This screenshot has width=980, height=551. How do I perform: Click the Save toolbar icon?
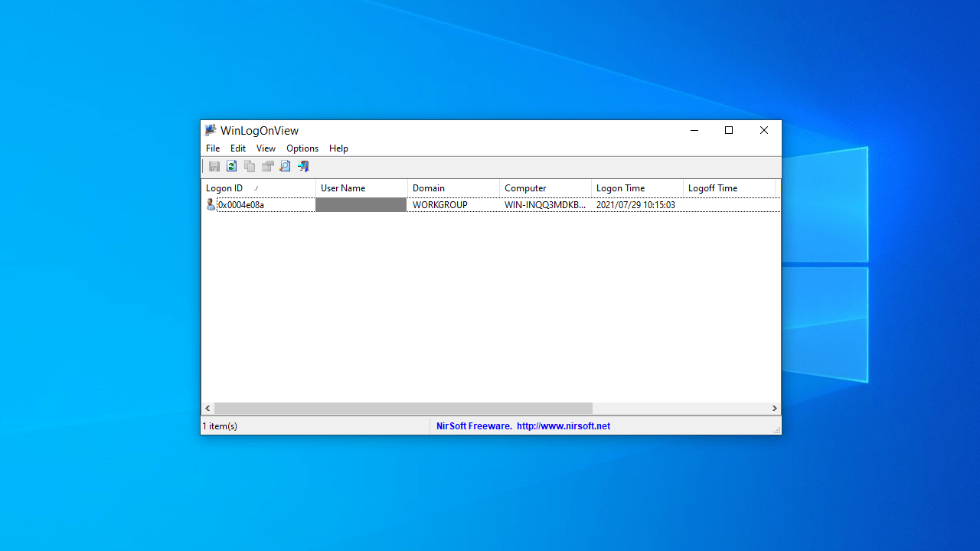coord(214,166)
